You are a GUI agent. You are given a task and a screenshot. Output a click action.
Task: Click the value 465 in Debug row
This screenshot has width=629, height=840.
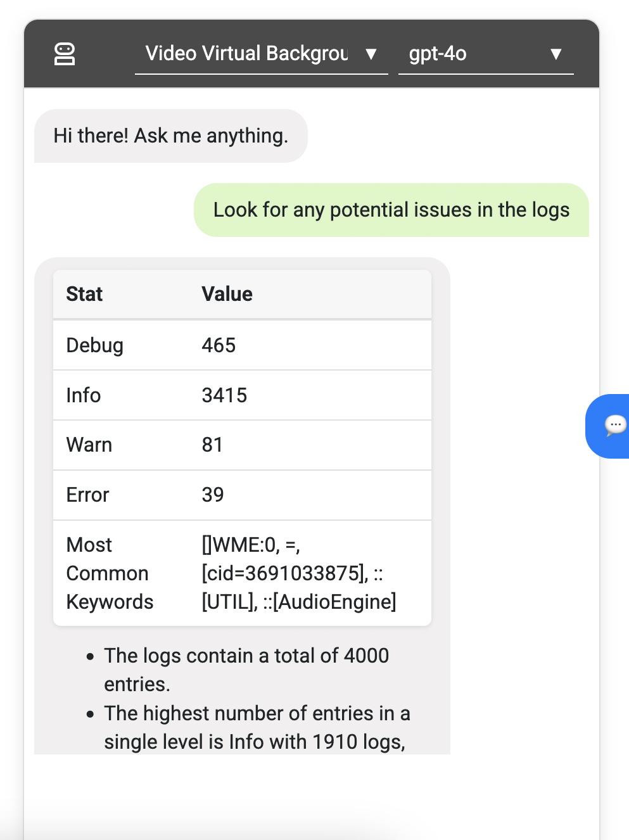(x=219, y=345)
